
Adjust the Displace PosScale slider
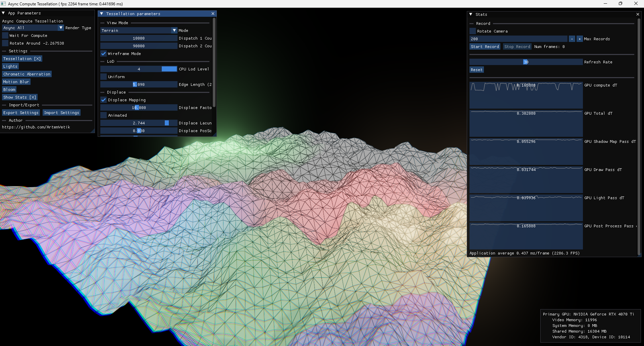(139, 131)
